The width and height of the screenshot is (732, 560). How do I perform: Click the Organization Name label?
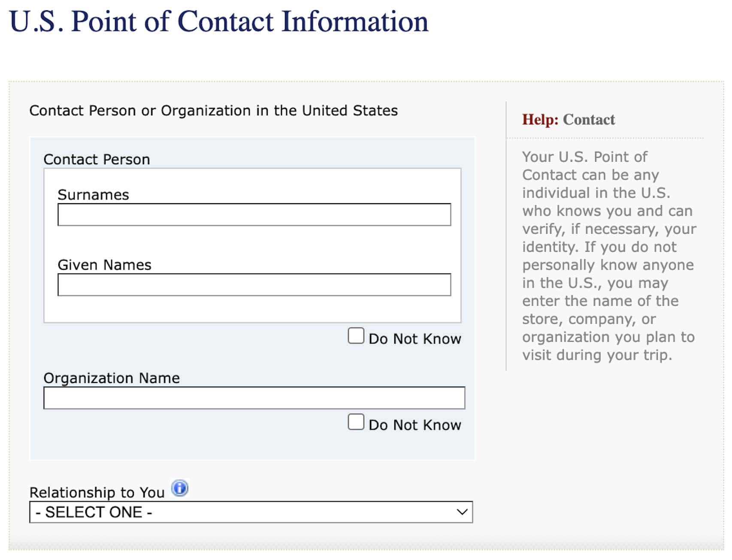(112, 378)
